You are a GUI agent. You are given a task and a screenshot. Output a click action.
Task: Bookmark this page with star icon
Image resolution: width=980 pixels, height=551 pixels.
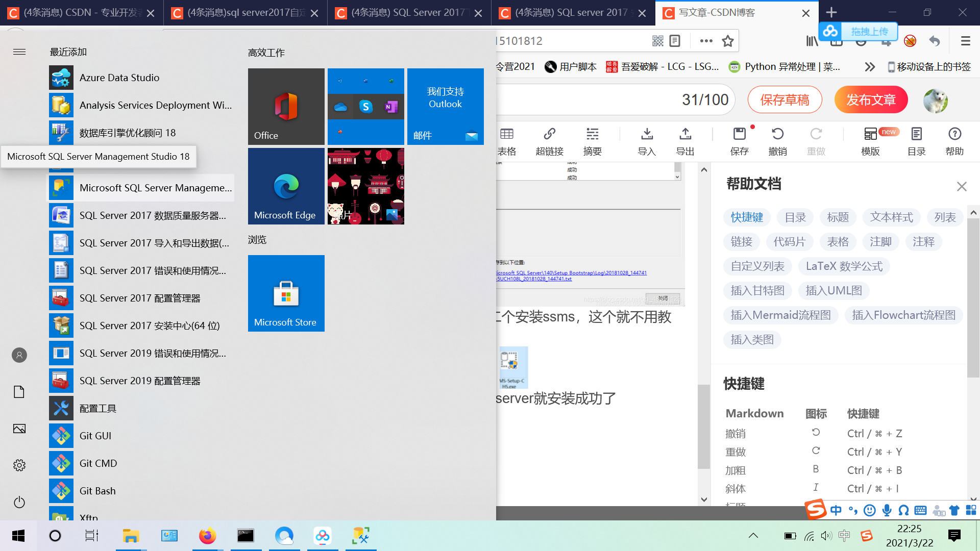tap(728, 41)
